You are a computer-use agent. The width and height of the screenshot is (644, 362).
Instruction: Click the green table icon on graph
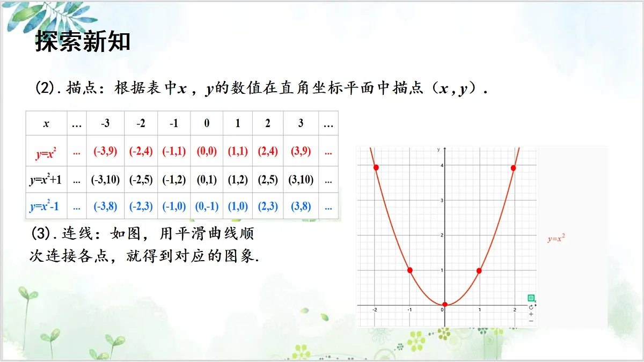pyautogui.click(x=531, y=298)
